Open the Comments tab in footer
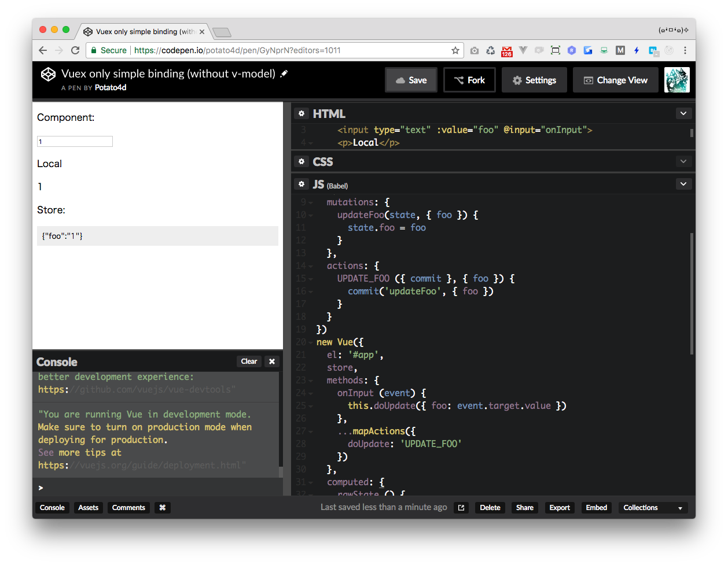The width and height of the screenshot is (728, 565). (128, 508)
